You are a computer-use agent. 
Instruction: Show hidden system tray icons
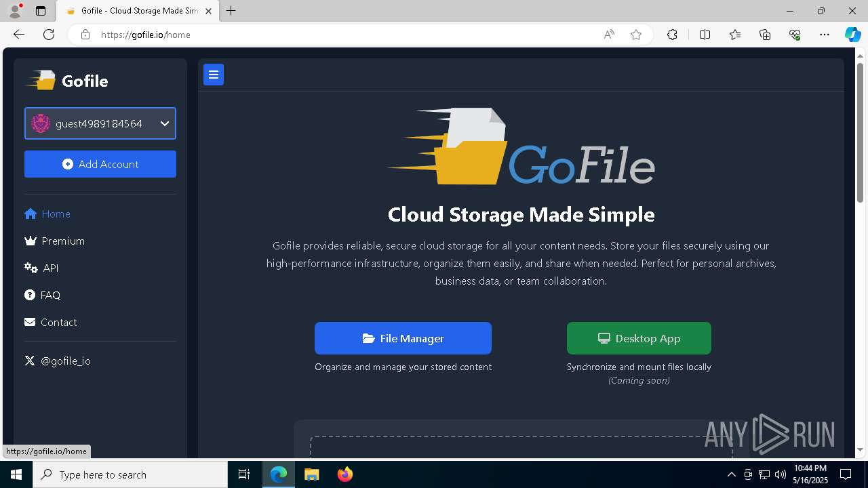(731, 474)
